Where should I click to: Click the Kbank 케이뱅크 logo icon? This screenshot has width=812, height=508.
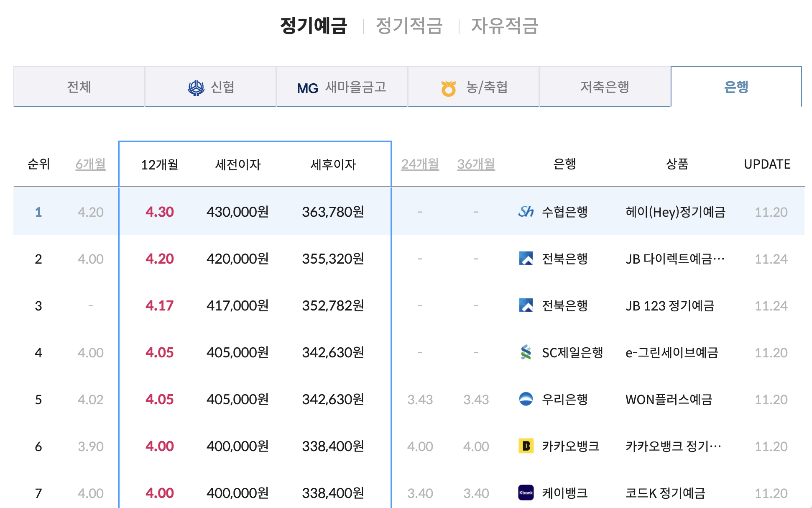click(x=526, y=493)
